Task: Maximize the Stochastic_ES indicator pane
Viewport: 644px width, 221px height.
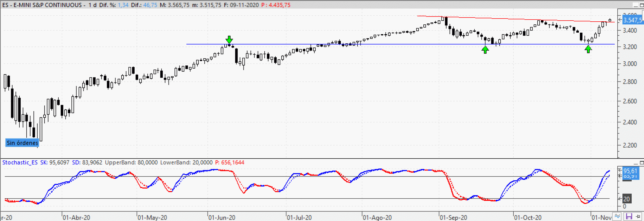Action: 642,163
